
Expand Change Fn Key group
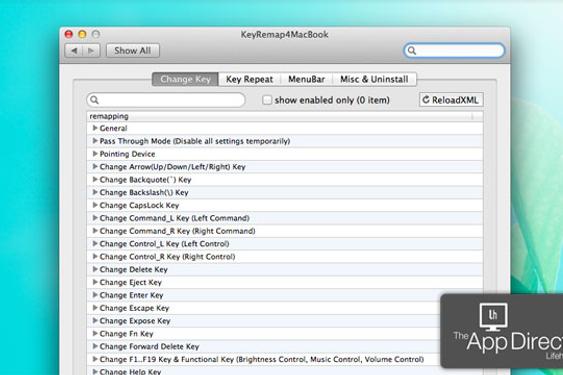(x=95, y=333)
